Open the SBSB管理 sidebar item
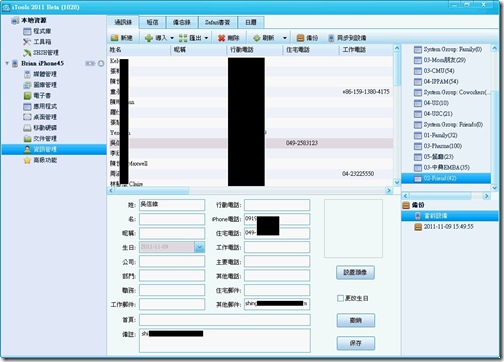Image resolution: width=504 pixels, height=362 pixels. (x=41, y=53)
